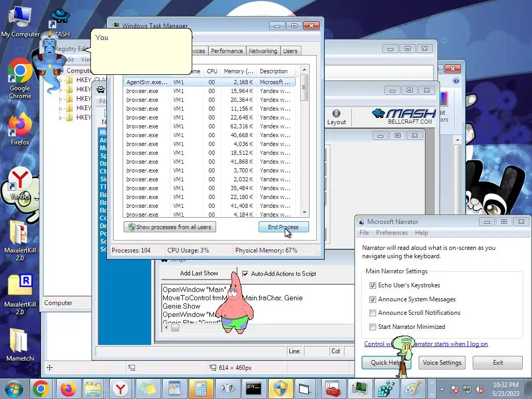532x399 pixels.
Task: Show hidden tray icons arrow
Action: tap(442, 390)
